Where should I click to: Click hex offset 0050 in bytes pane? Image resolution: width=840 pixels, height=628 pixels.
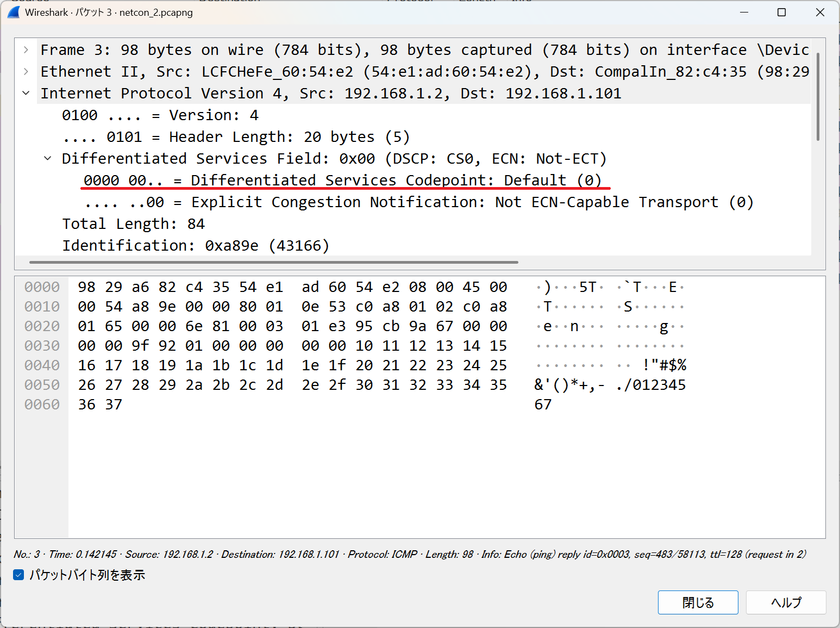42,384
